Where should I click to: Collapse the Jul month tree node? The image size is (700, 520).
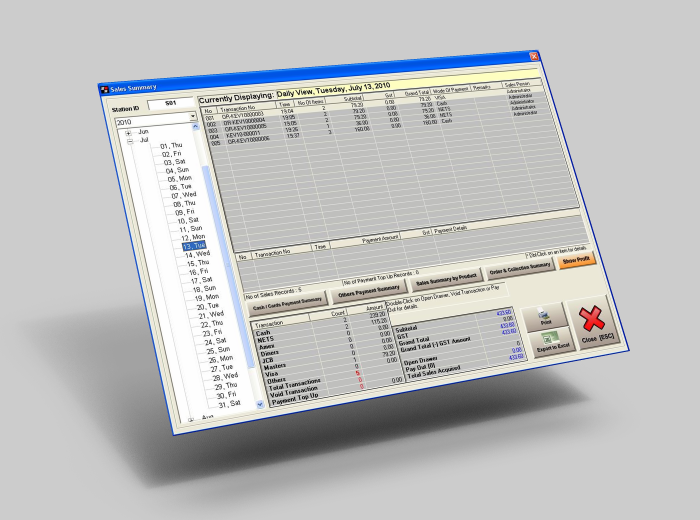130,141
